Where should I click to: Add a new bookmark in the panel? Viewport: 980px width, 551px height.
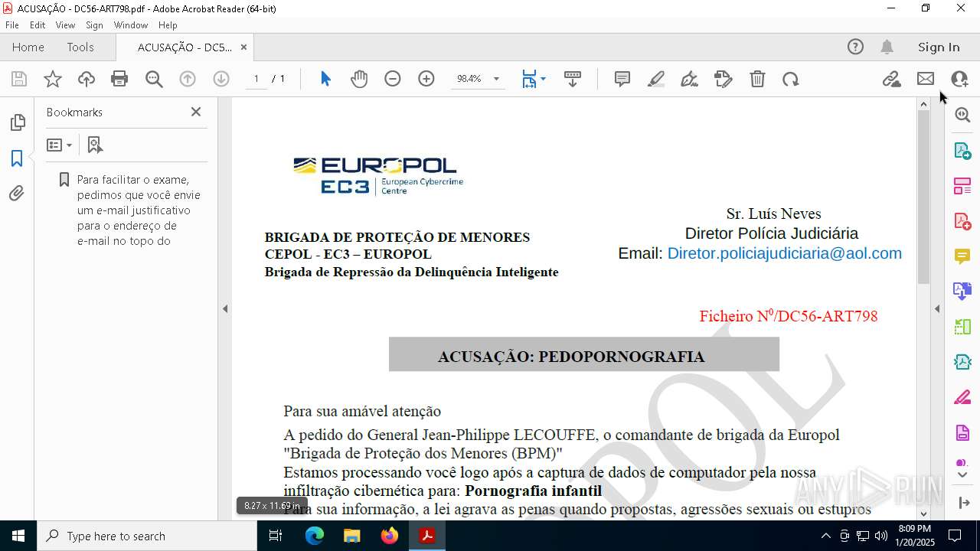point(95,145)
